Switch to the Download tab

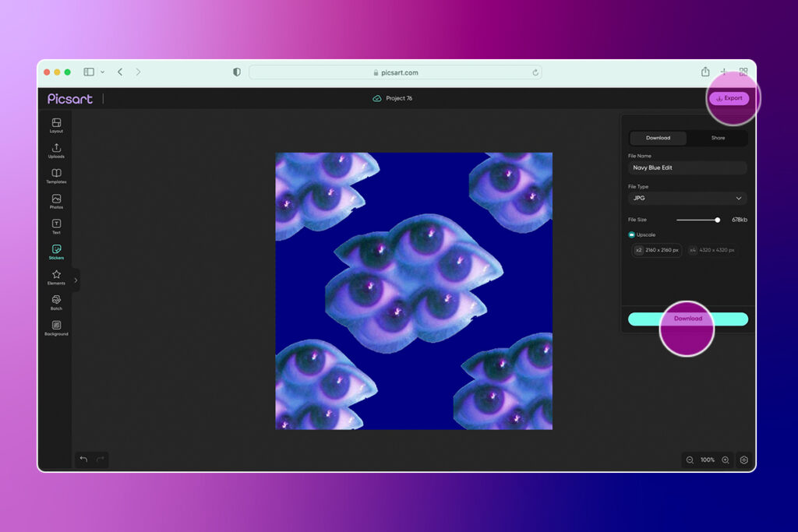click(x=658, y=138)
